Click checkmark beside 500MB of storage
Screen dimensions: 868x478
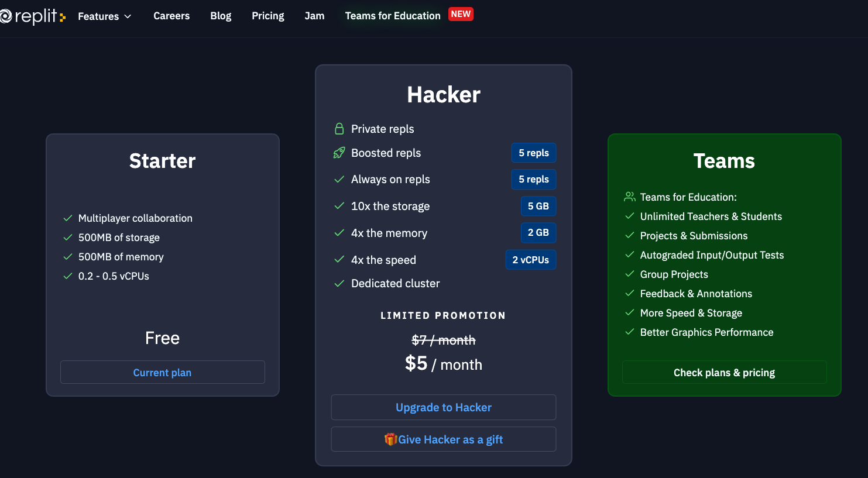pos(68,237)
